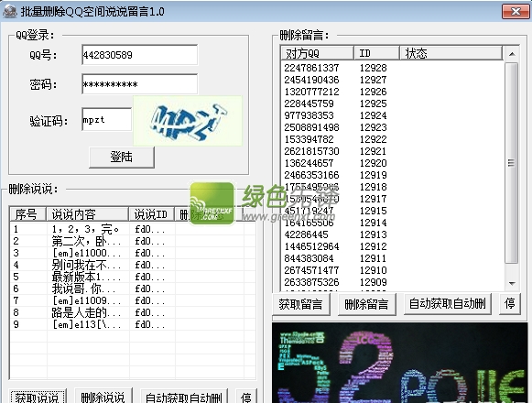Click ID cell 12917

[x=374, y=199]
